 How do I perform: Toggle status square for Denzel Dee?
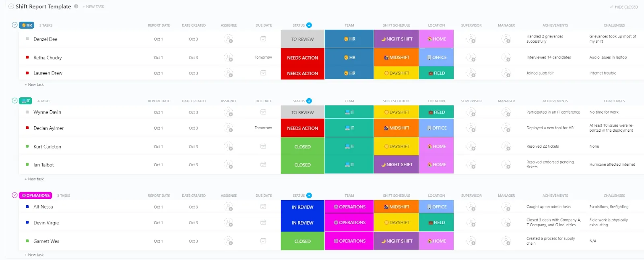coord(27,39)
